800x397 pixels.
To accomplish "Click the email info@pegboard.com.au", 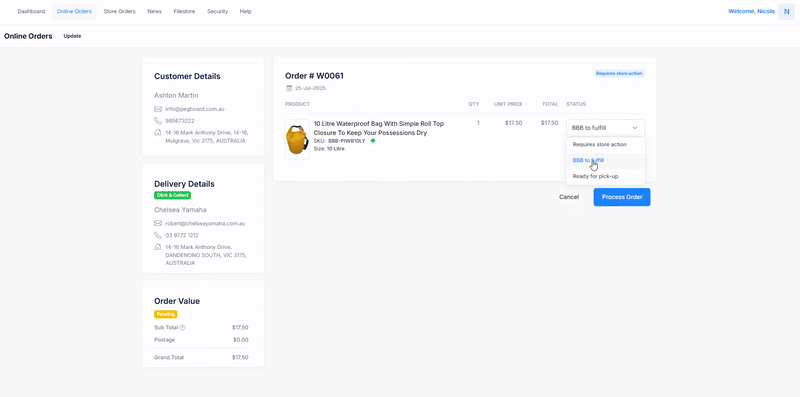I will 195,109.
